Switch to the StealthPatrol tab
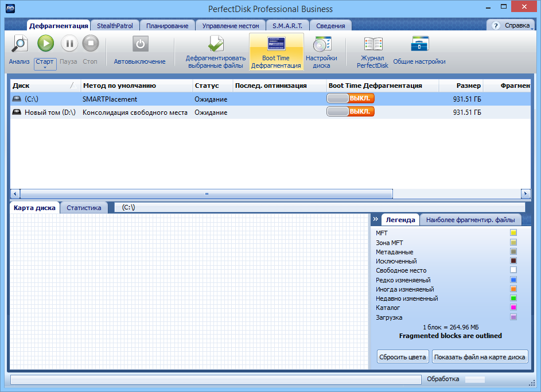The width and height of the screenshot is (541, 392). pos(115,26)
